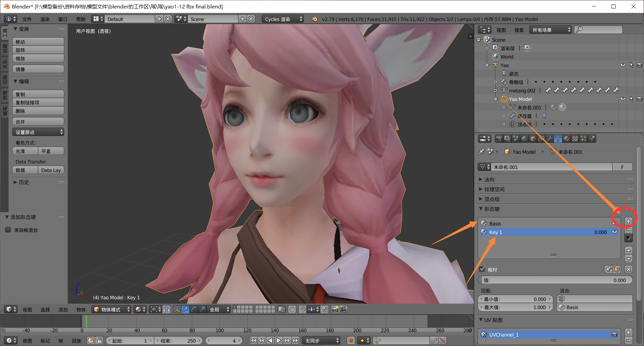Play the animation in reverse
Viewport: 644px width, 346px height.
click(270, 341)
